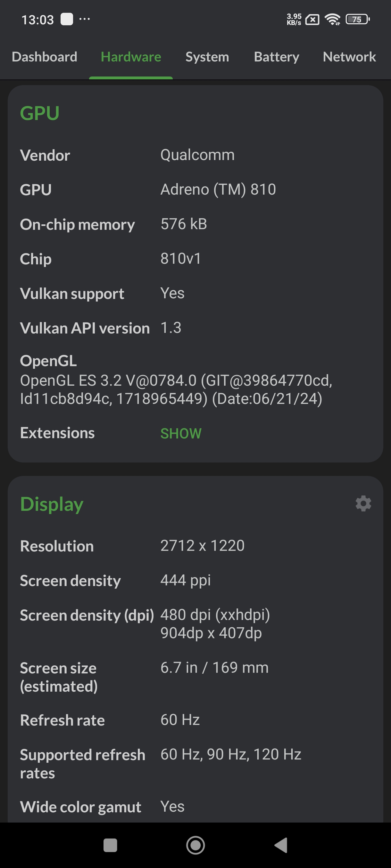Viewport: 391px width, 868px height.
Task: Tap the 2712 x 1220 resolution value
Action: 203,545
